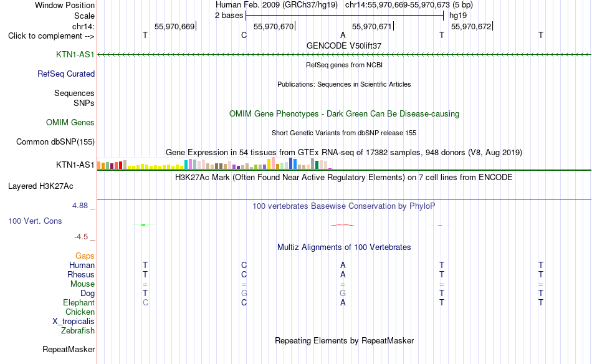592x364 pixels.
Task: Click the first orange GTEx tissue bar
Action: click(99, 165)
